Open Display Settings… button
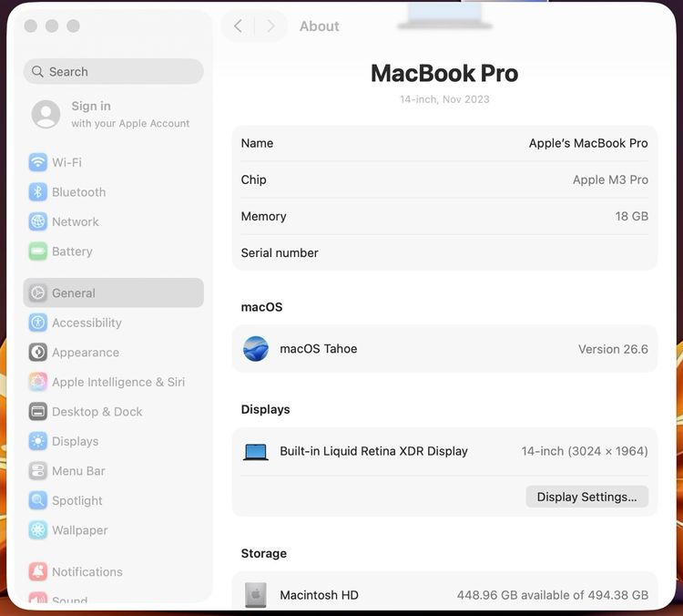 pos(586,497)
